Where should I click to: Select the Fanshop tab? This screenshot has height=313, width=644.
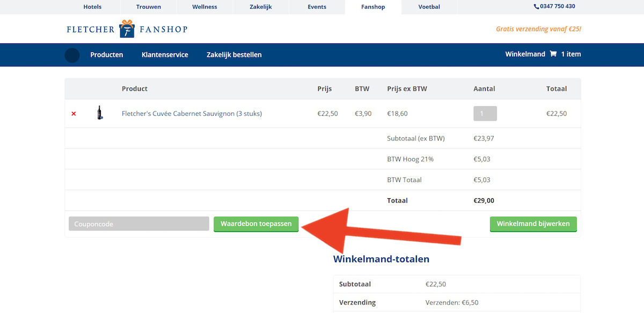click(373, 7)
